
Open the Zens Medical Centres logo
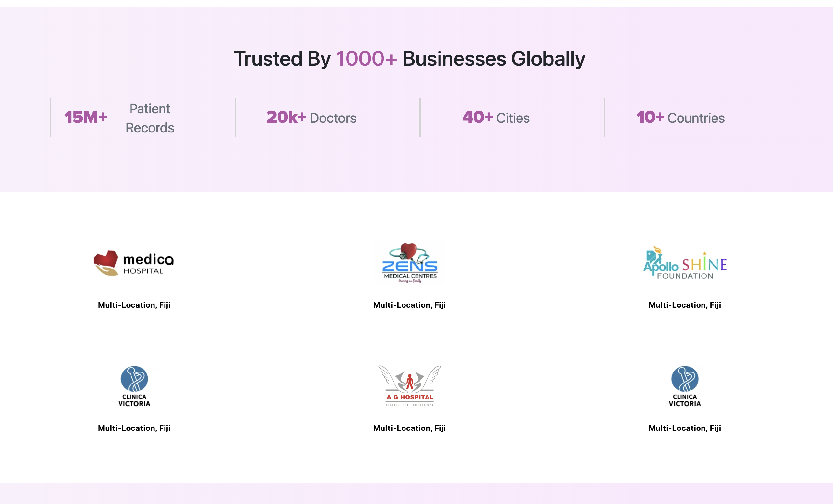409,263
